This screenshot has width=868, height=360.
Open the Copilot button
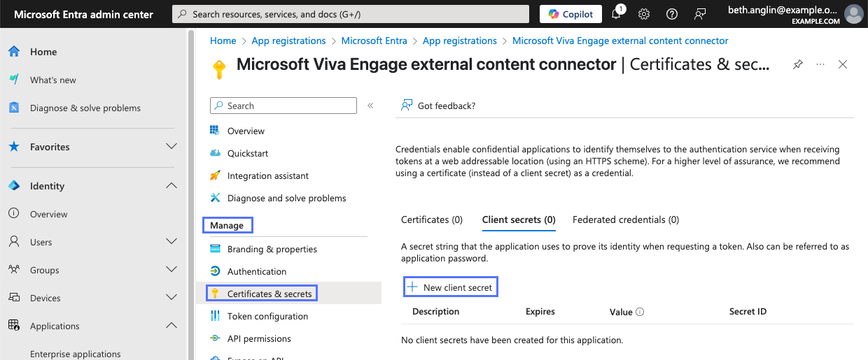(570, 14)
